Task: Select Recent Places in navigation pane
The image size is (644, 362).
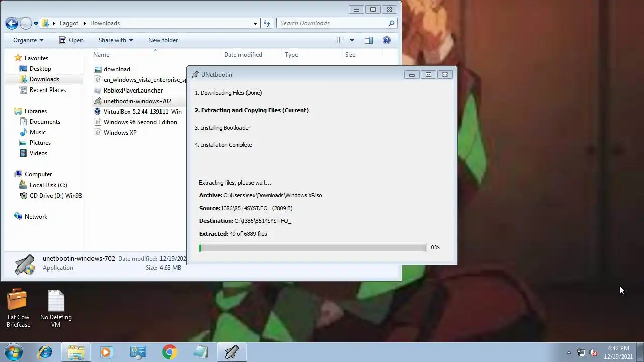Action: (48, 90)
